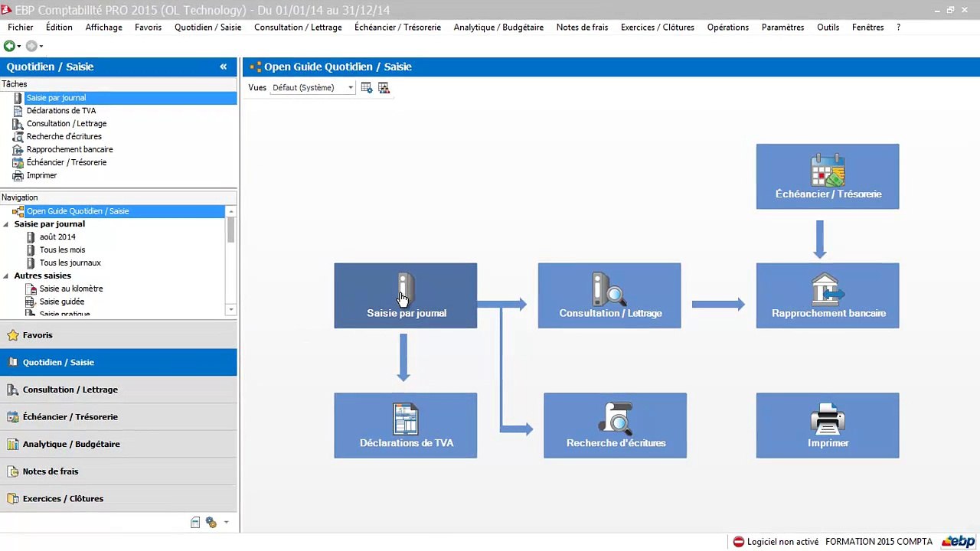Screen dimensions: 980x551
Task: Select the Quotidien / Saisie sidebar section
Action: [119, 363]
